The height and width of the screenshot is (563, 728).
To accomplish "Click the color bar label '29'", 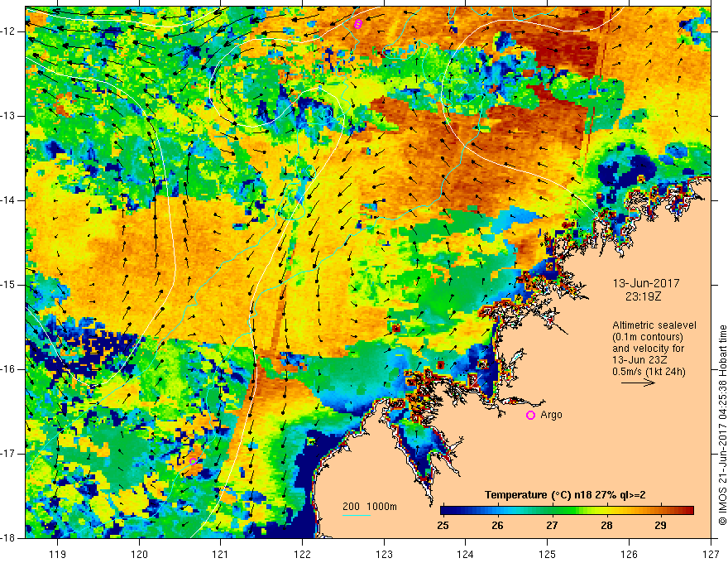I will (x=660, y=526).
